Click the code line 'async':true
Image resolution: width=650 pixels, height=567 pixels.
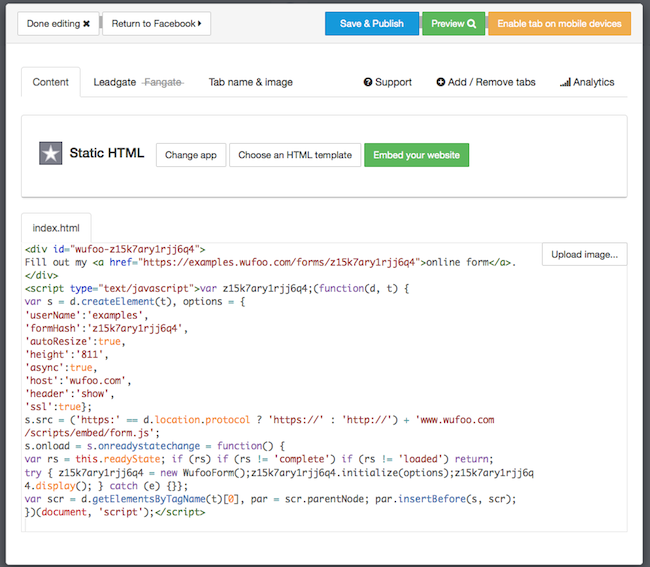(x=61, y=367)
